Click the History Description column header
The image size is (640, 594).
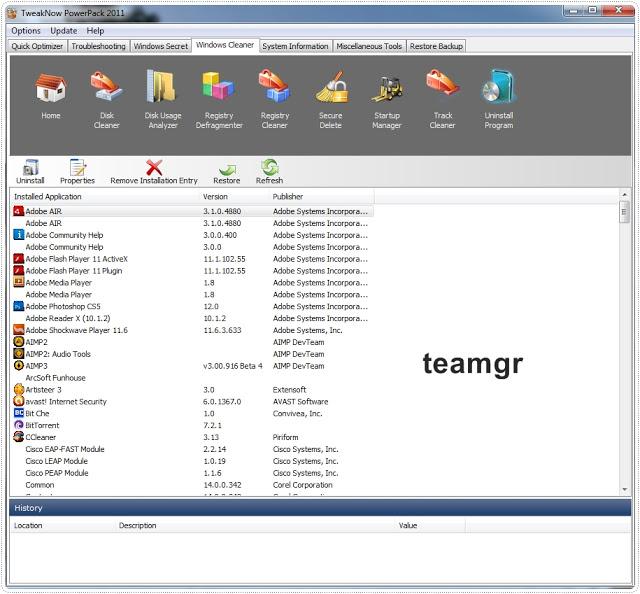(256, 525)
